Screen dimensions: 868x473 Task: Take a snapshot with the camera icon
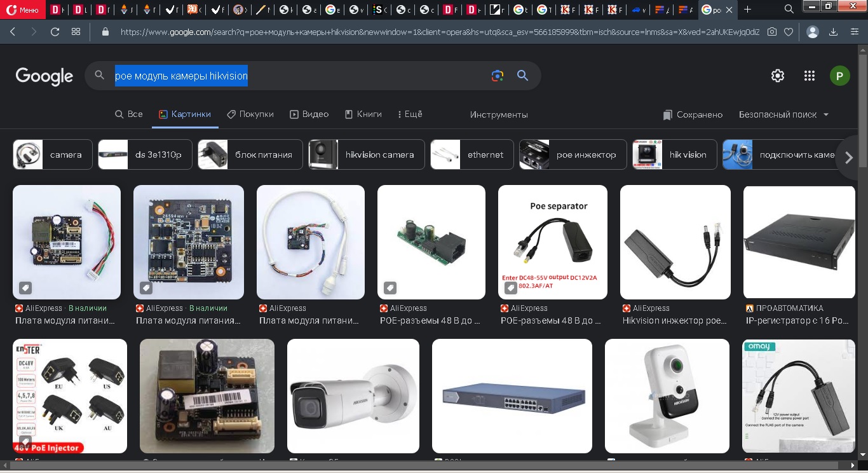pyautogui.click(x=772, y=32)
